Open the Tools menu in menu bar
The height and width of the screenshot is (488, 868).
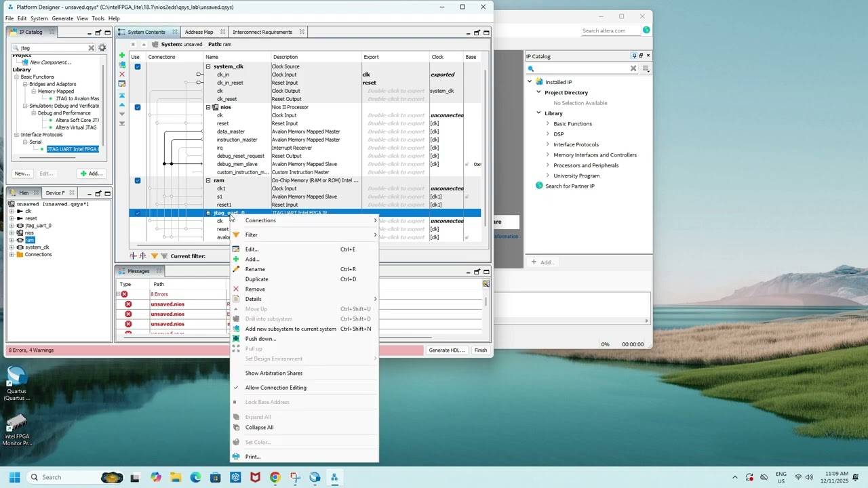pos(98,18)
